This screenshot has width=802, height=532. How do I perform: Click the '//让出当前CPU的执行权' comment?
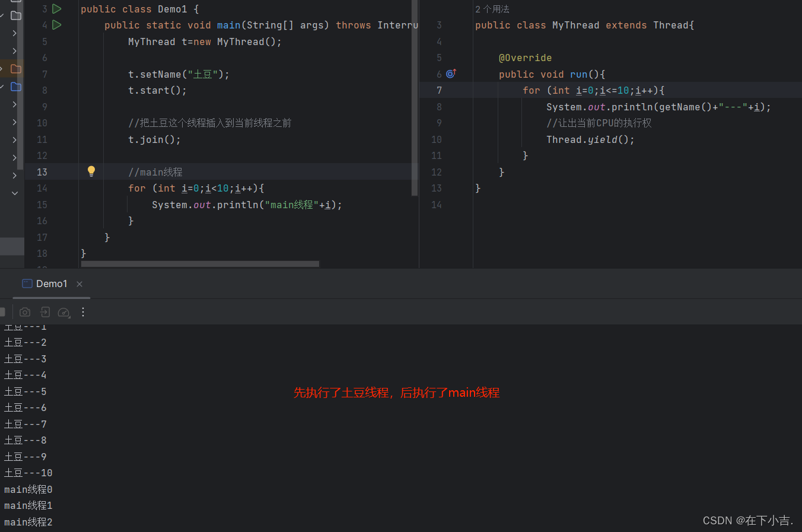599,123
